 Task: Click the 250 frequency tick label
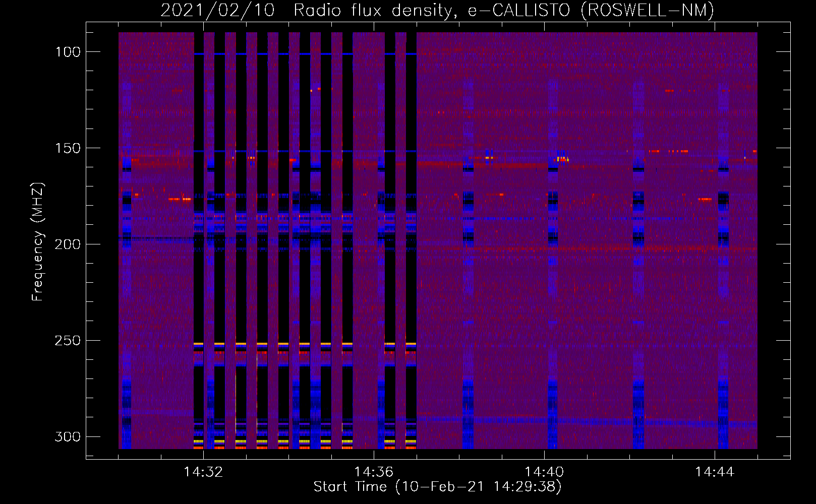tap(68, 341)
